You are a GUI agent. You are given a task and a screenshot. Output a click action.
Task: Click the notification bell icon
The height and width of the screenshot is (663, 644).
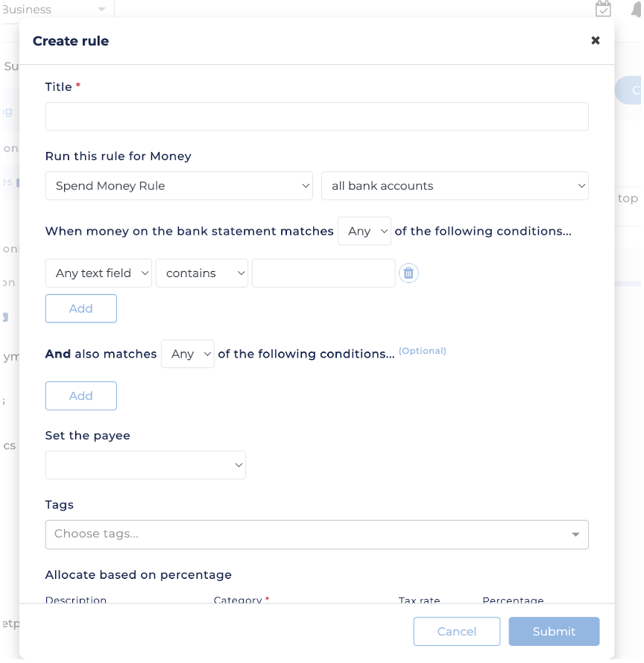[x=634, y=9]
